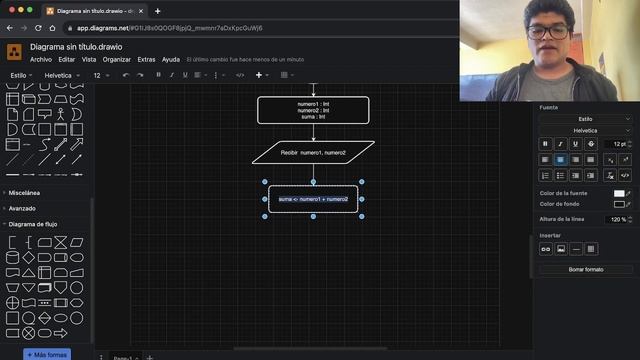The image size is (640, 360).
Task: Redo the action in toolbar
Action: (140, 75)
